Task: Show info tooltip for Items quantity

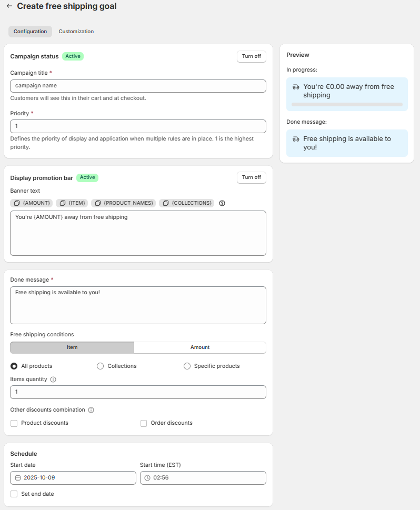Action: pyautogui.click(x=53, y=379)
